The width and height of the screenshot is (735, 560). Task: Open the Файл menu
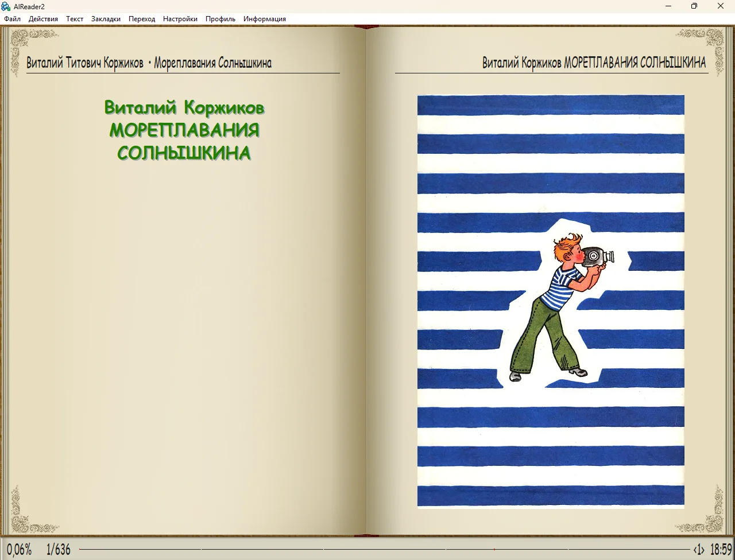click(12, 19)
